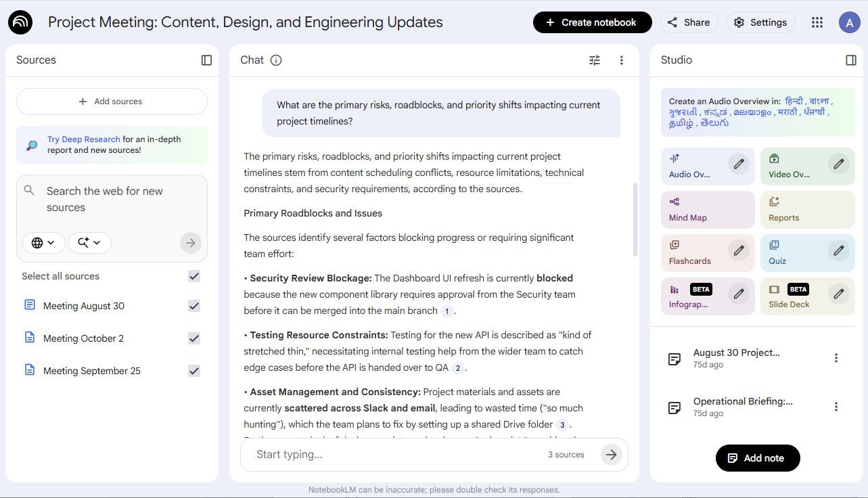Open chat configuration with the sliders icon

coord(594,60)
